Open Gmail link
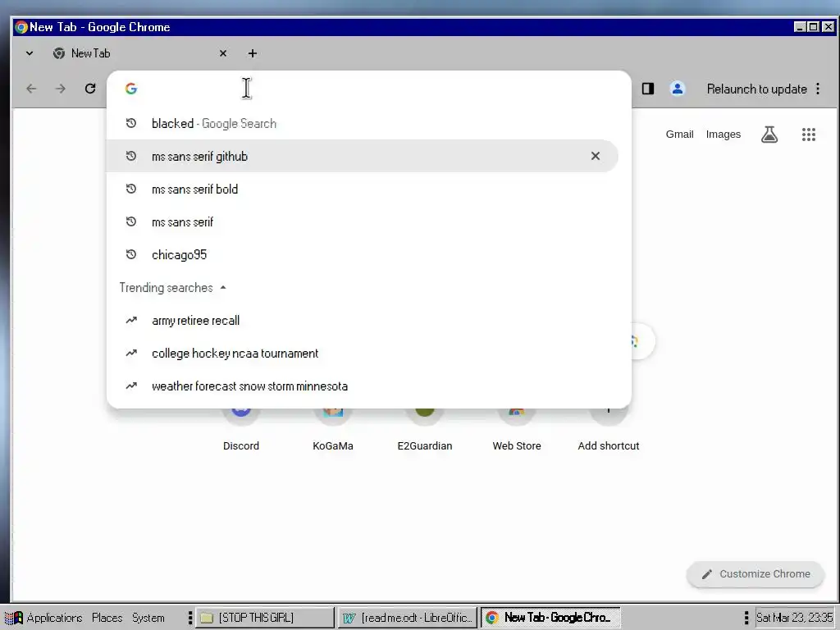This screenshot has width=840, height=630. [x=679, y=135]
